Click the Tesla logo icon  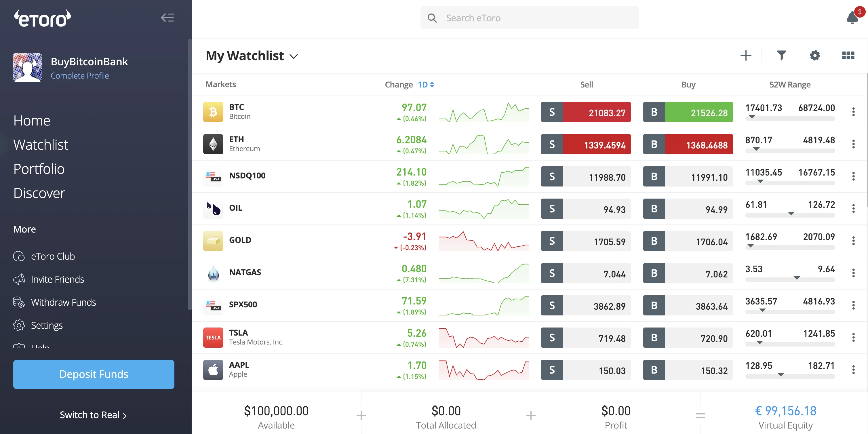213,338
